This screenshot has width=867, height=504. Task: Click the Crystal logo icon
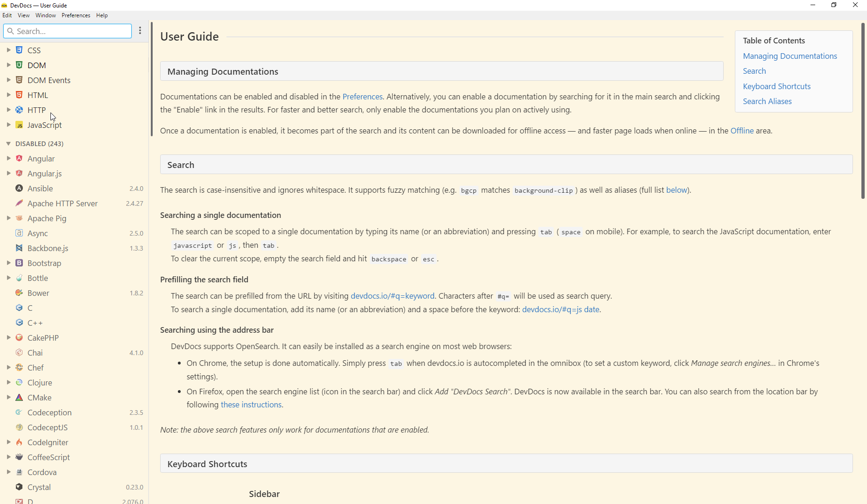[x=19, y=487]
